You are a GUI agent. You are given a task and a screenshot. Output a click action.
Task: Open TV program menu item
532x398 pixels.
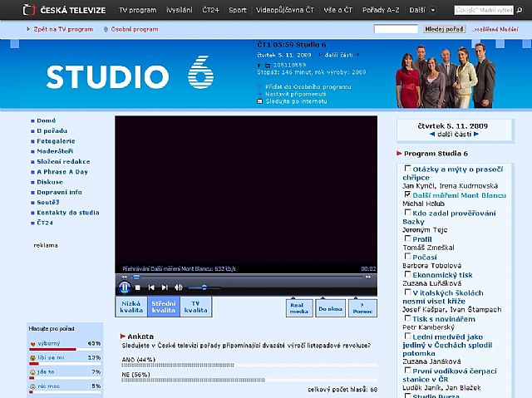(x=138, y=10)
